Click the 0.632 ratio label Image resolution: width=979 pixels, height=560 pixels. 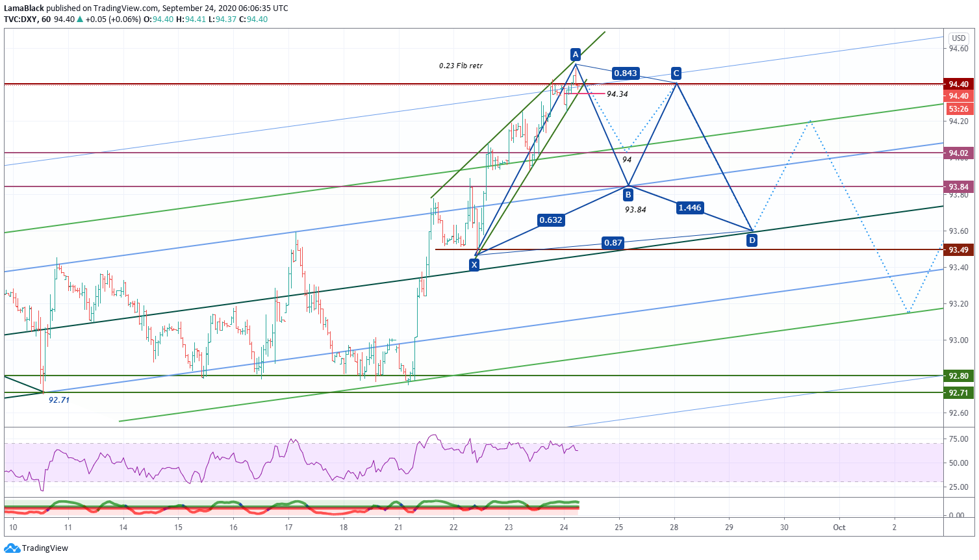551,220
